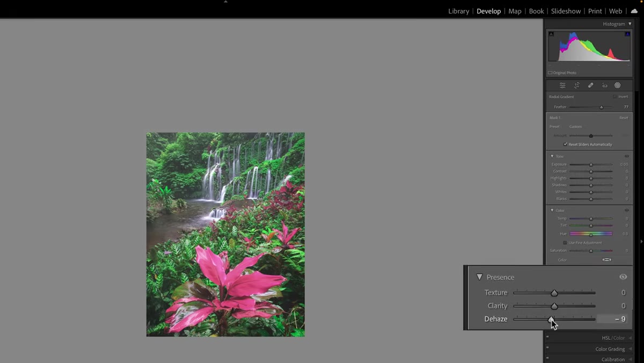Collapse the Presence section triangle
This screenshot has width=644, height=363.
[479, 277]
